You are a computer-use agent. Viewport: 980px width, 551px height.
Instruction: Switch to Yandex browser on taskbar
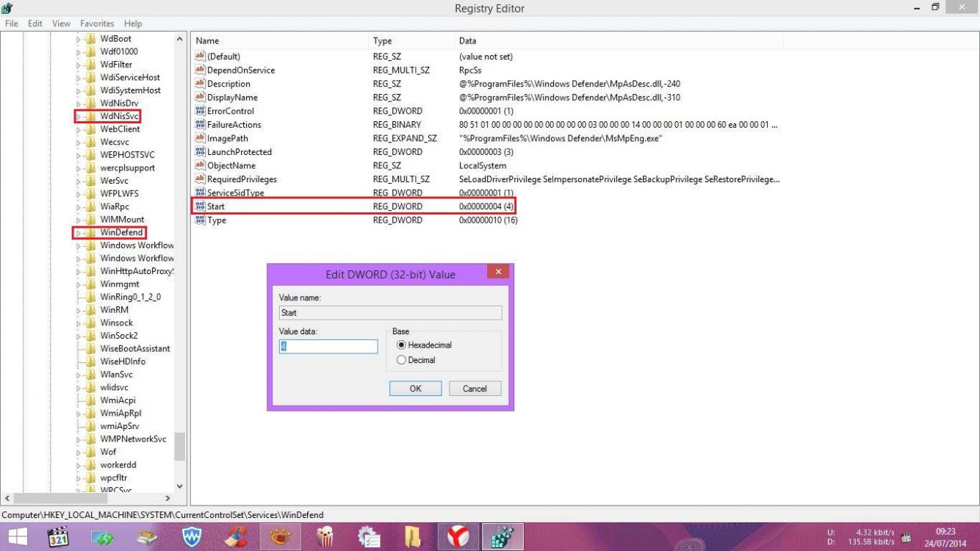pyautogui.click(x=458, y=537)
